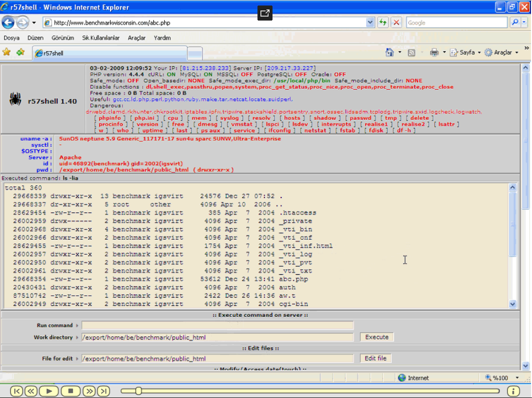532x398 pixels.
Task: Click the Play playback button
Action: (x=49, y=391)
